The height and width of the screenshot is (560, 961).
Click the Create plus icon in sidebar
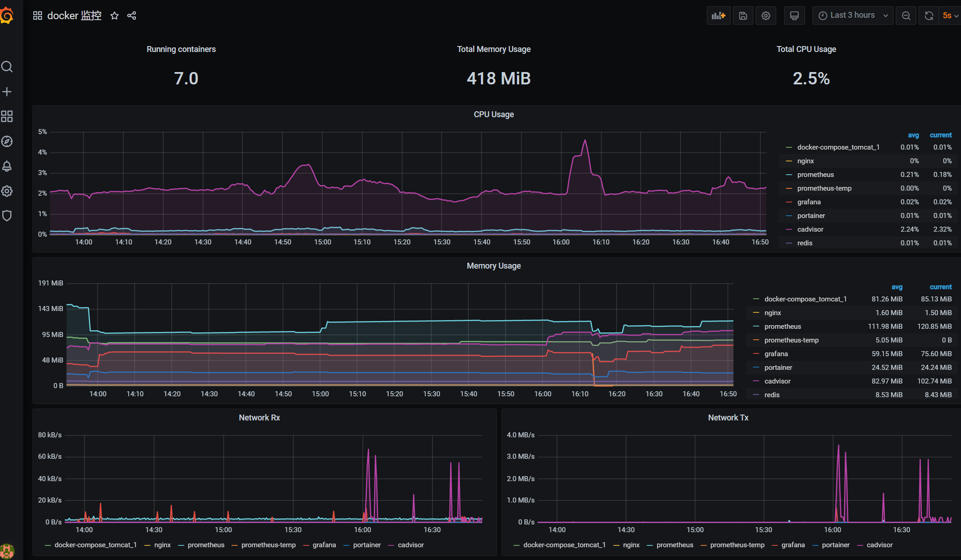7,92
